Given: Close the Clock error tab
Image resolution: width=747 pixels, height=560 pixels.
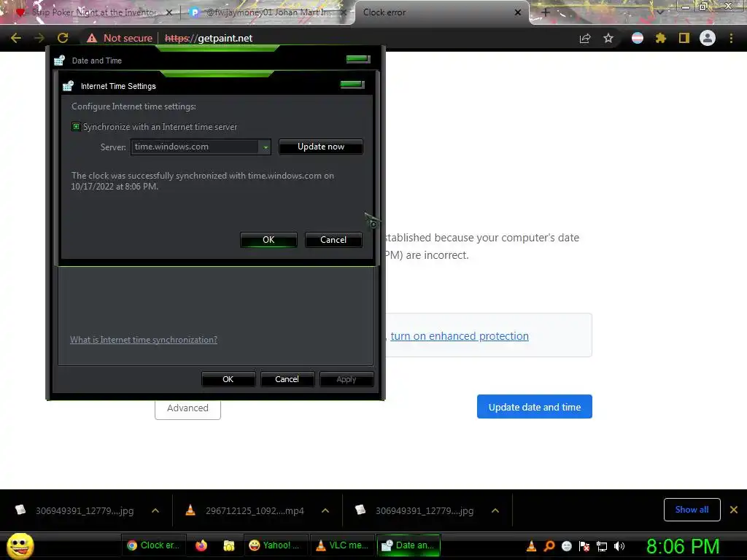Looking at the screenshot, I should pos(518,12).
